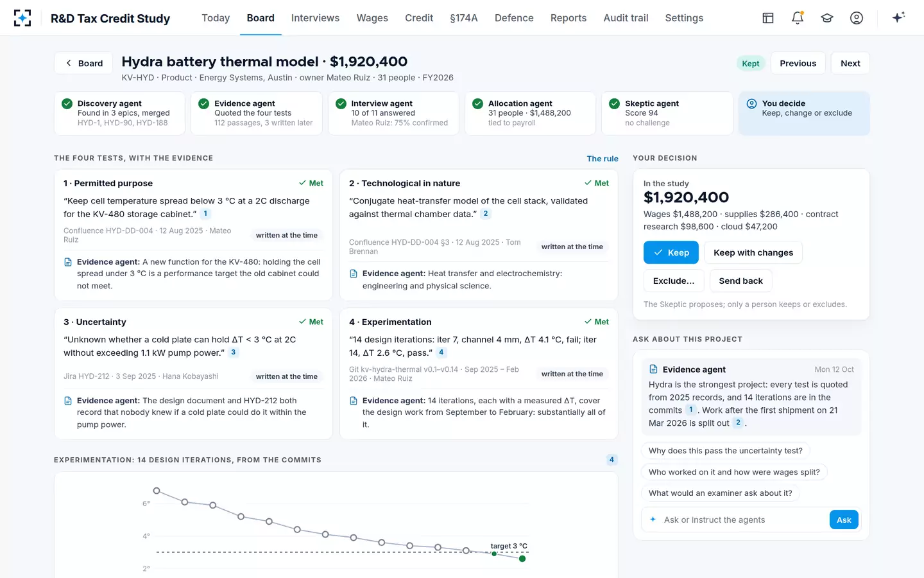924x578 pixels.
Task: Click the document icon in the Technological in nature note
Action: pyautogui.click(x=354, y=274)
